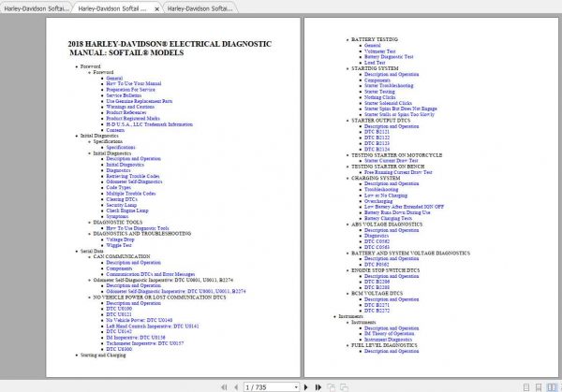Open 'DTC U0100' link

[119, 309]
